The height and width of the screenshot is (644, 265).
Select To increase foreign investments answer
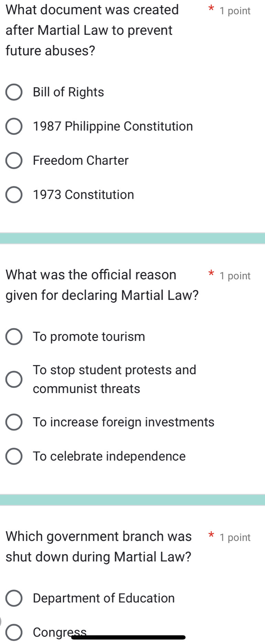click(14, 422)
